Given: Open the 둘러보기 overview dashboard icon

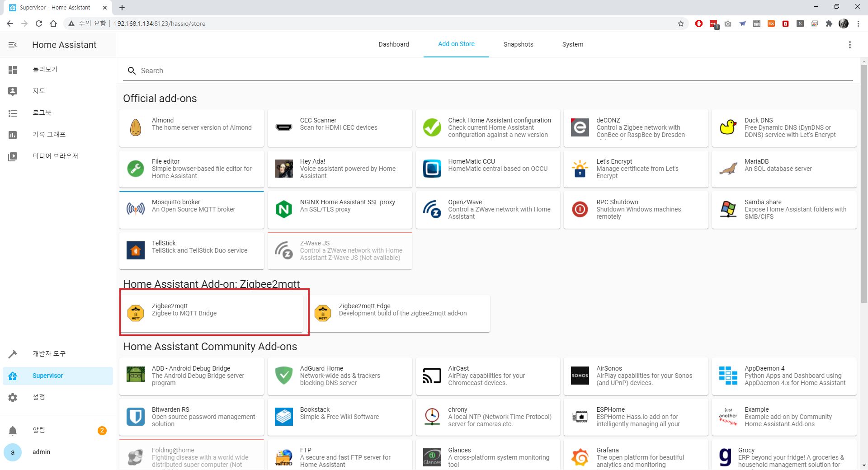Looking at the screenshot, I should click(x=13, y=70).
